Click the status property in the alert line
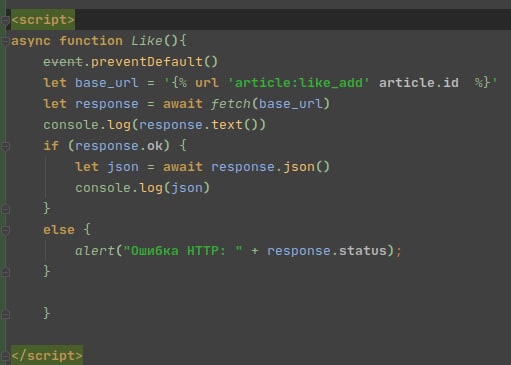Screen dimensions: 511x365 pos(363,251)
